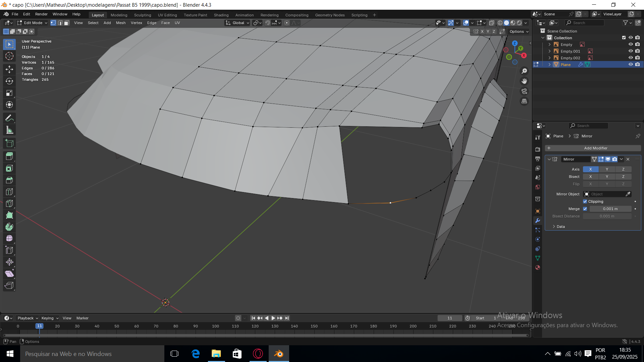This screenshot has width=644, height=362.
Task: Uncheck the Merge checkbox
Action: click(585, 209)
